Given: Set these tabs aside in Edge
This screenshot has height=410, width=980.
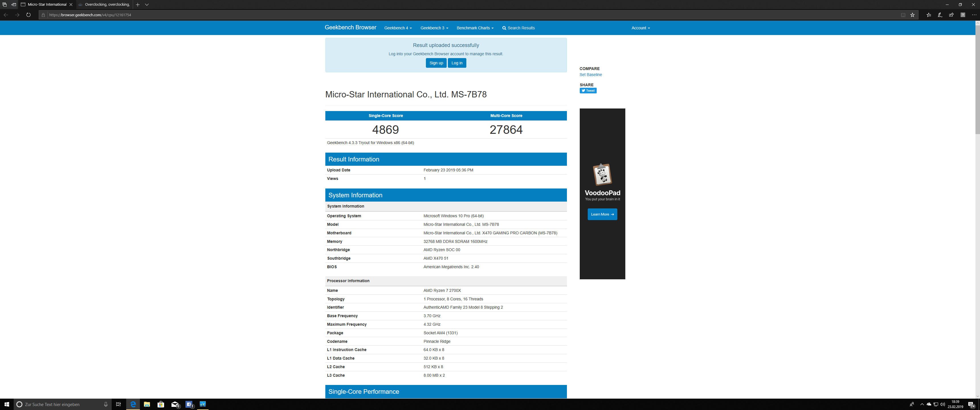Looking at the screenshot, I should (x=14, y=5).
